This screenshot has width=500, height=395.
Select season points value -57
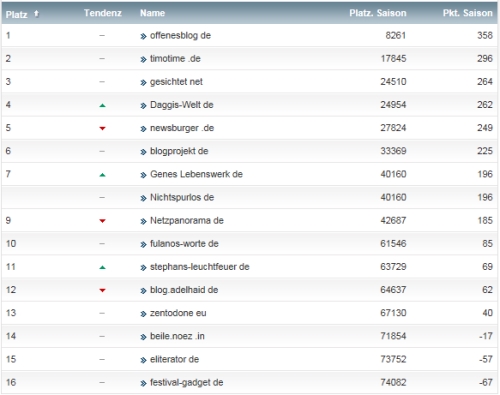click(486, 359)
